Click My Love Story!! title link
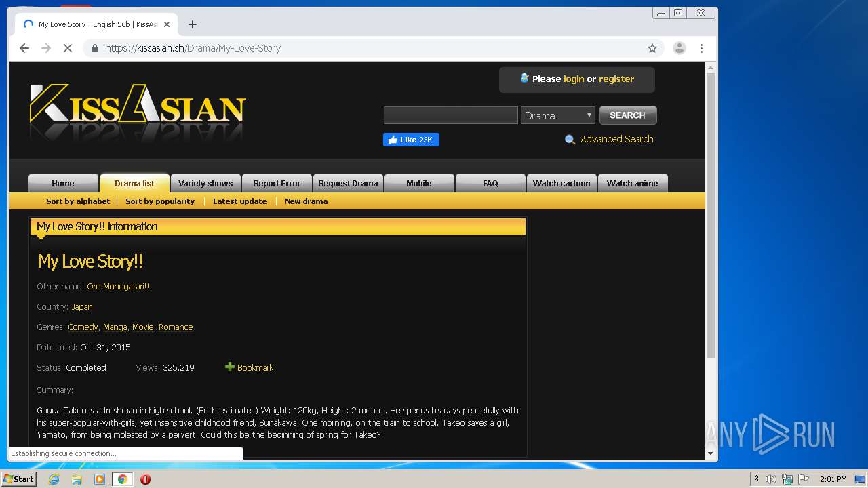The height and width of the screenshot is (488, 868). [90, 262]
